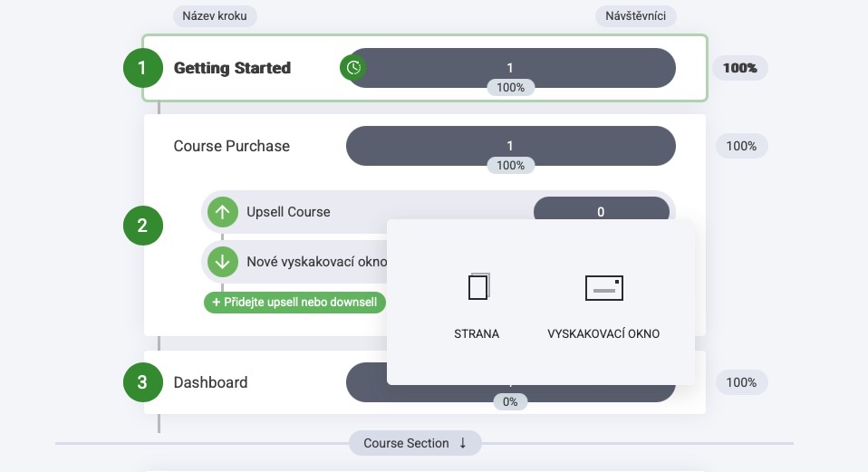The image size is (868, 472).
Task: Choose the STRANA option in popup
Action: 477,333
